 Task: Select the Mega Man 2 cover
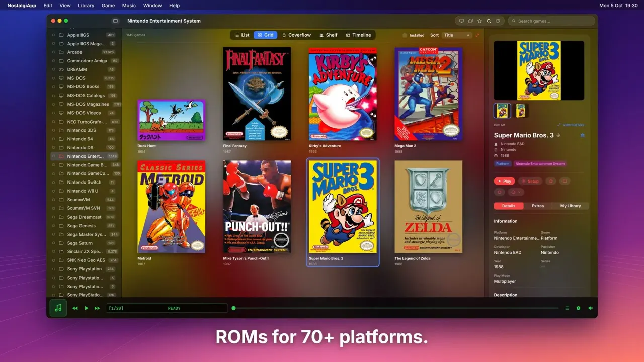pyautogui.click(x=428, y=94)
